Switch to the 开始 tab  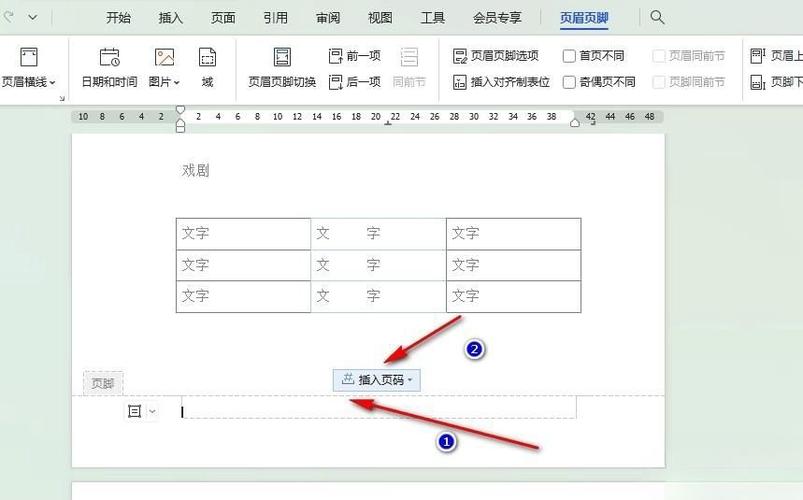coord(118,18)
